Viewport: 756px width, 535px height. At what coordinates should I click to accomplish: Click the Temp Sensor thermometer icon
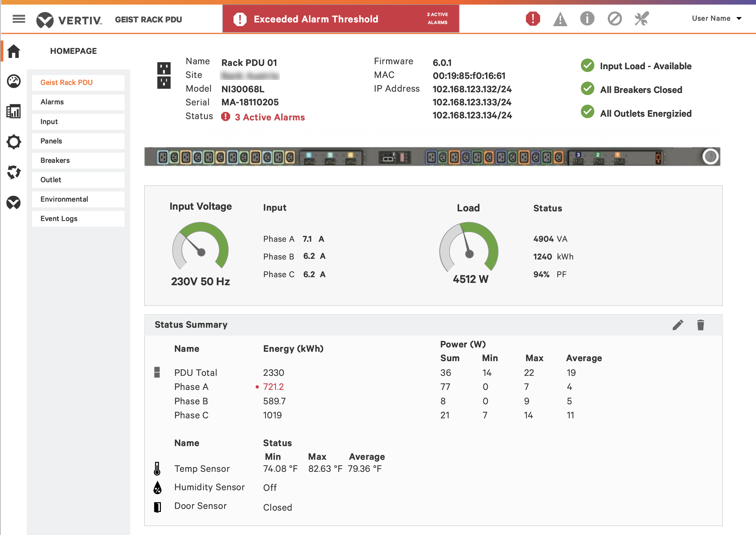point(157,469)
